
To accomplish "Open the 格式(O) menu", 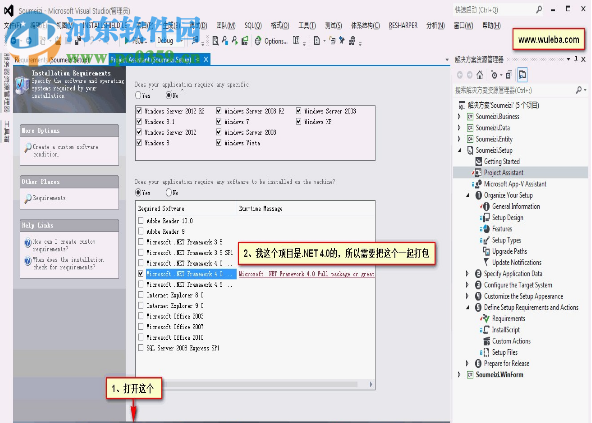I will 280,25.
